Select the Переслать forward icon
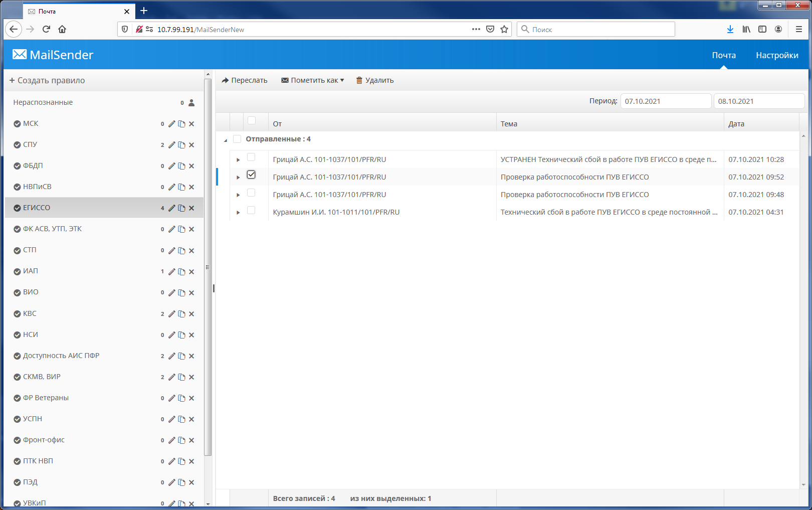The width and height of the screenshot is (812, 510). (x=226, y=80)
